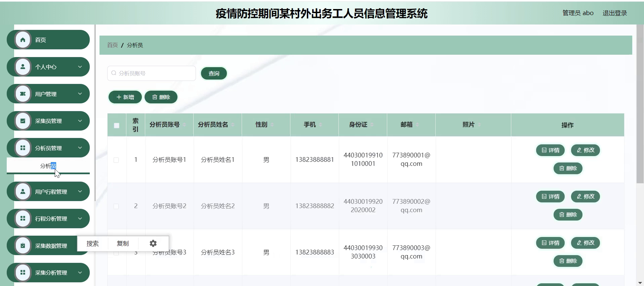The image size is (644, 286).
Task: Sort by 分析员姓名 column arrows
Action: tap(233, 125)
